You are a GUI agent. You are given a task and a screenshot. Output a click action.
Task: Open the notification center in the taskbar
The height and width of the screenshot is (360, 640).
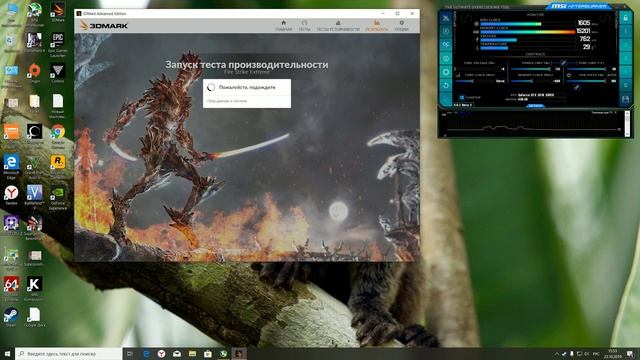point(631,353)
